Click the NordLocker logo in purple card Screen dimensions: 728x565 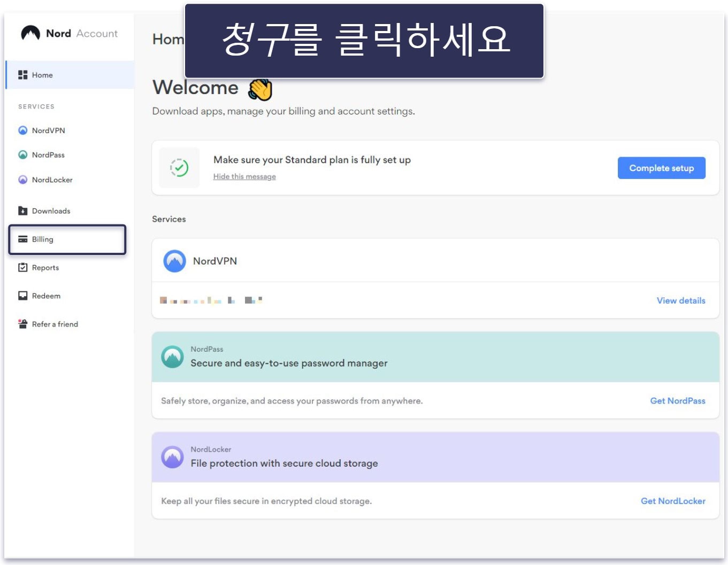(x=172, y=457)
